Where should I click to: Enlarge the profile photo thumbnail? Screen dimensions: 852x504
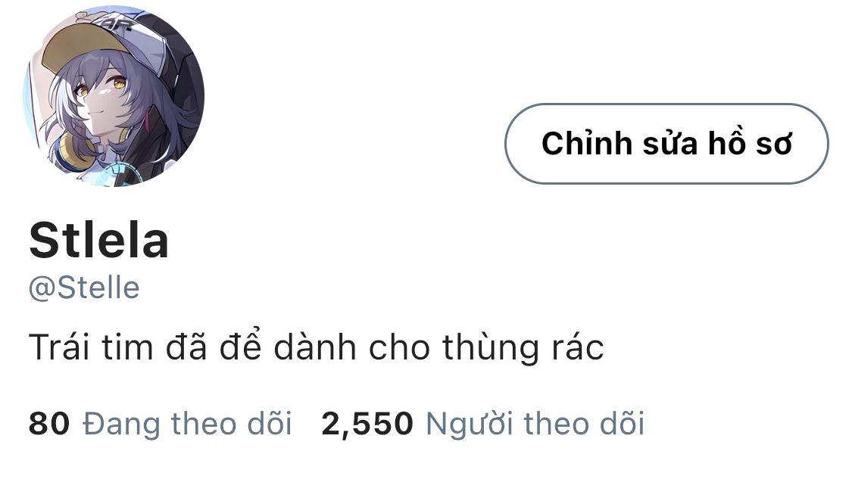click(114, 97)
